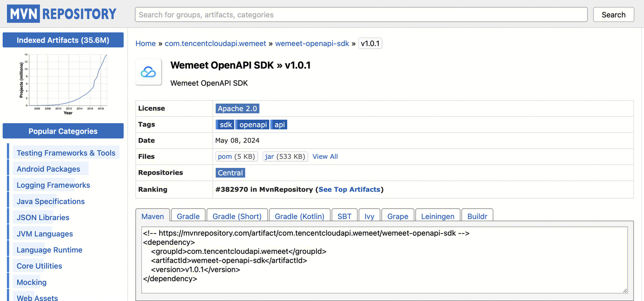
Task: Switch to the SBT tab
Action: (x=344, y=216)
